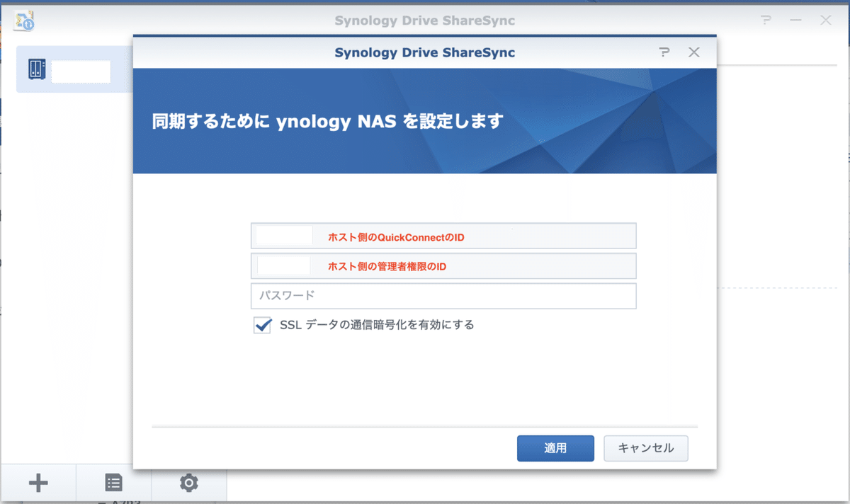Open help in the main ShareSync window
The height and width of the screenshot is (504, 850).
[765, 21]
